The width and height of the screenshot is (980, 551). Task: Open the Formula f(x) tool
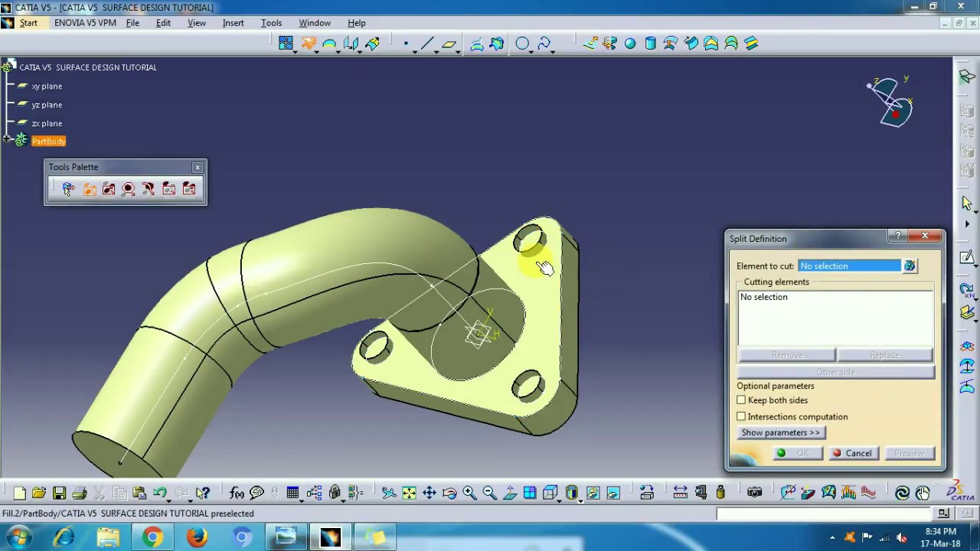tap(237, 494)
